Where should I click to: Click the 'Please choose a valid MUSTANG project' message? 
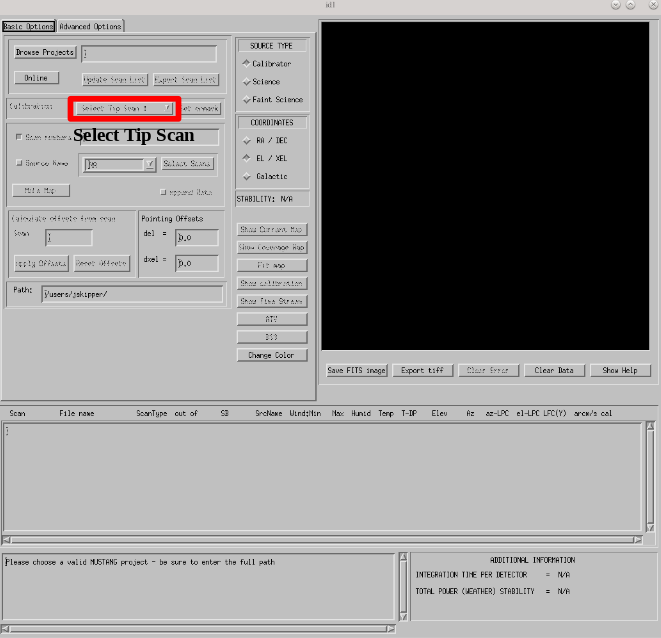[140, 562]
